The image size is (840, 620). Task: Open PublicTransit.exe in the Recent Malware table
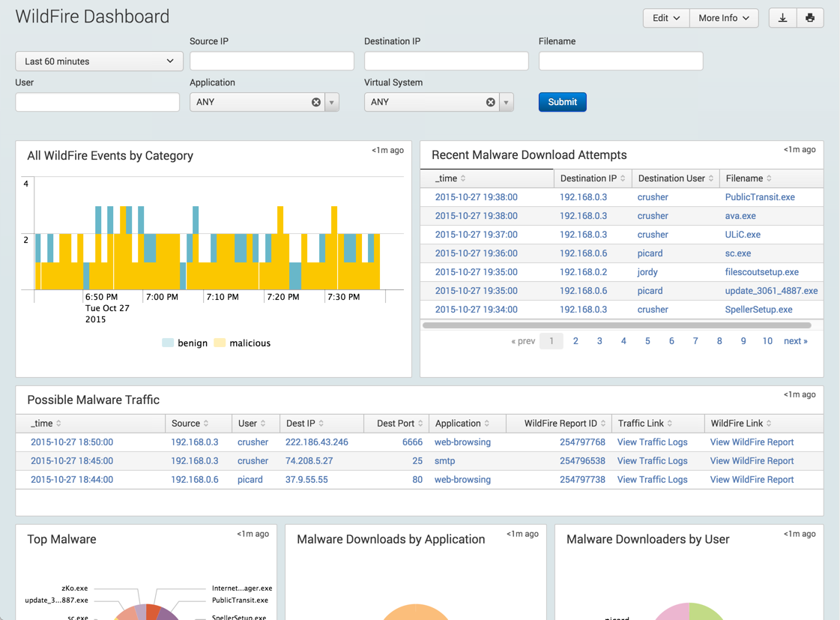[x=760, y=197]
